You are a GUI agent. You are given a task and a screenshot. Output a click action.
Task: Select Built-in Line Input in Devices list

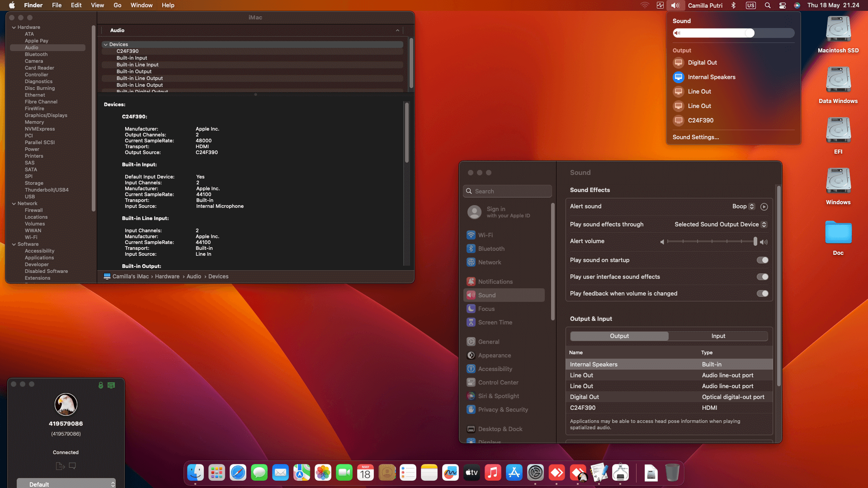pos(252,65)
